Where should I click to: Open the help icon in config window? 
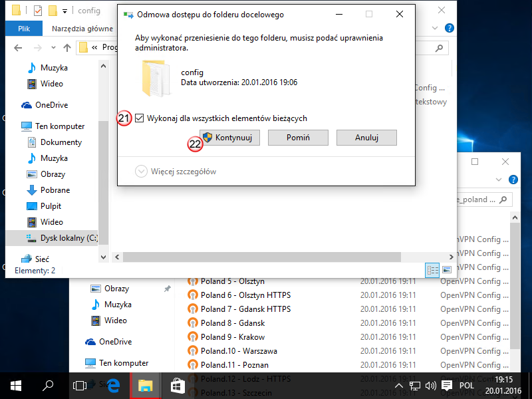click(450, 28)
